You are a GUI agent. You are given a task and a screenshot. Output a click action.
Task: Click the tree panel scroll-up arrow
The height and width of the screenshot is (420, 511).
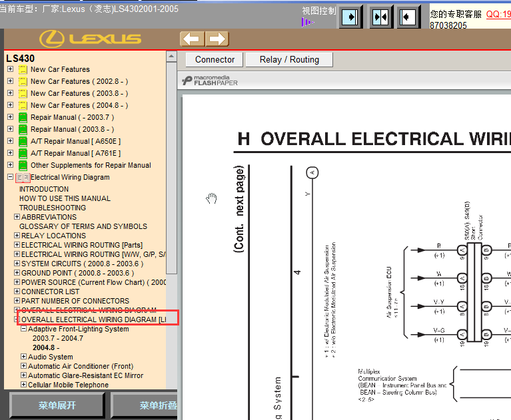pyautogui.click(x=171, y=57)
